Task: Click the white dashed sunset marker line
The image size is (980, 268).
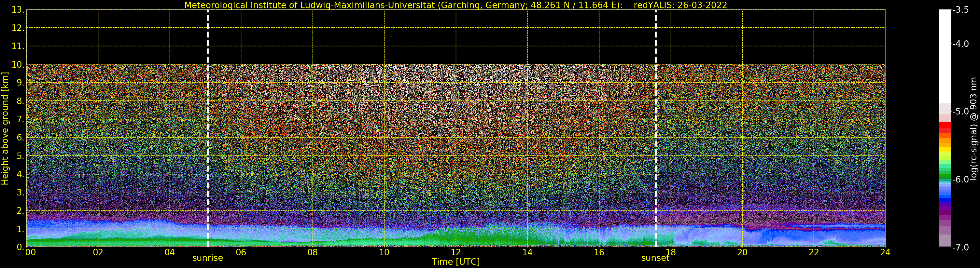Action: (x=656, y=128)
